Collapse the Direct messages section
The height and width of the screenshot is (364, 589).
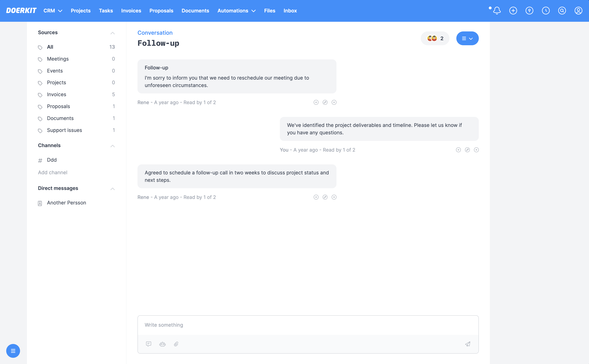(x=112, y=189)
